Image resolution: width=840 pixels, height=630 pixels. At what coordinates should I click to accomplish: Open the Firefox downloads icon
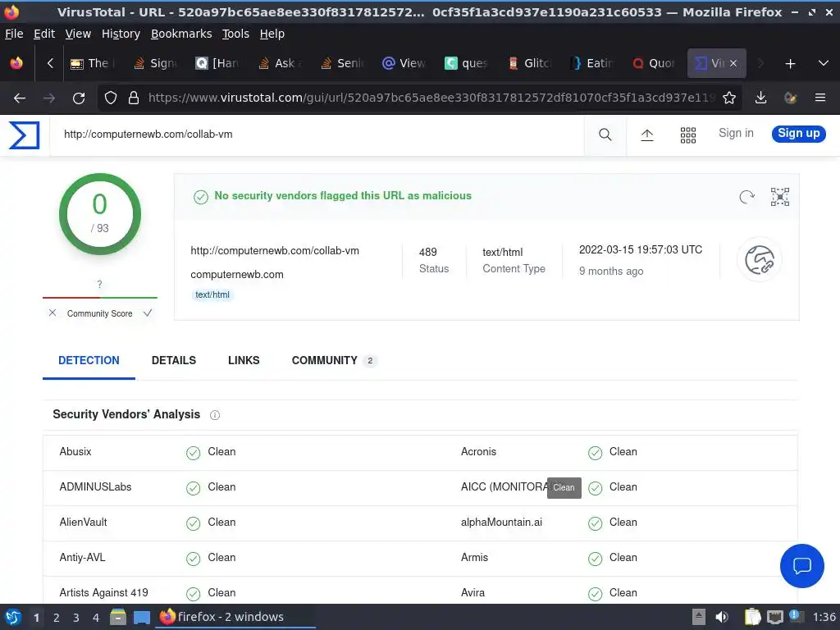(760, 98)
